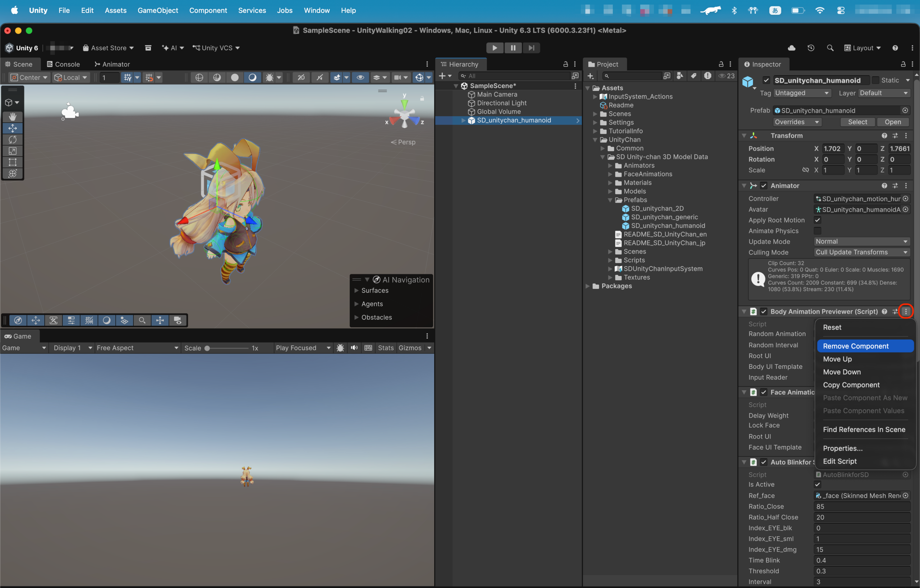Toggle SD_unitychan_humanoid active checkbox
920x588 pixels.
pyautogui.click(x=766, y=80)
